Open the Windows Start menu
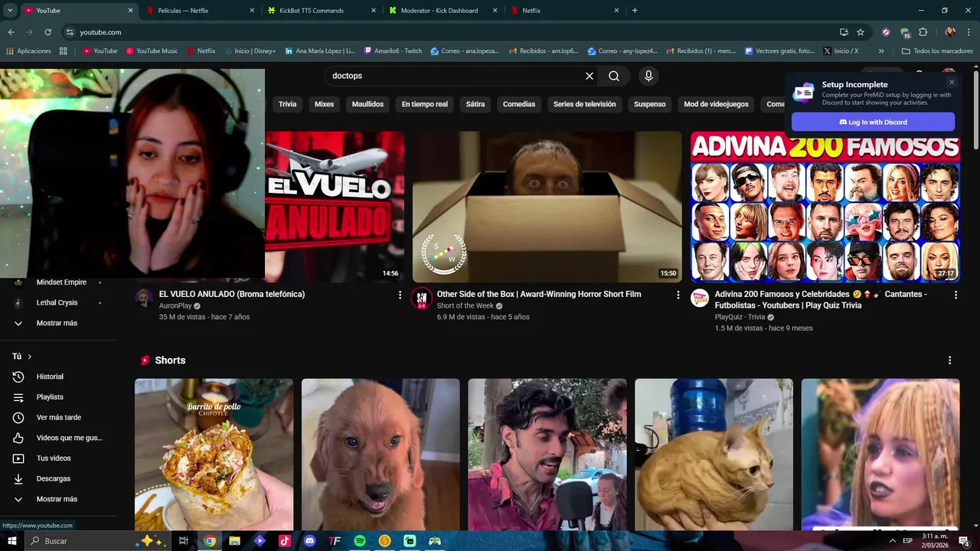 12,541
